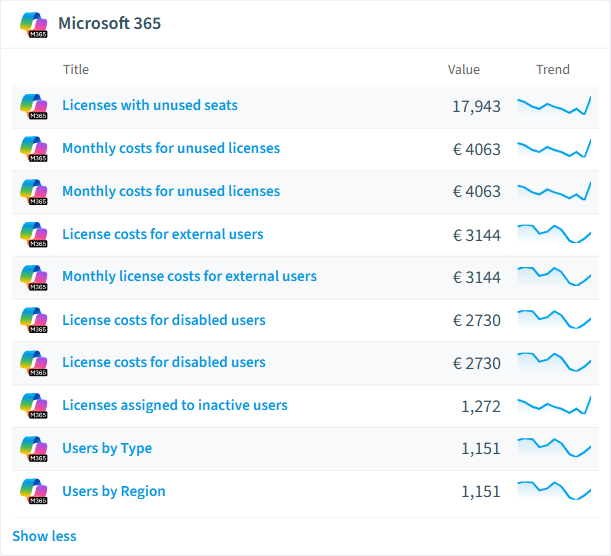Viewport: 611px width, 556px height.
Task: Click the Microsoft 365 widget heading text
Action: coord(109,23)
